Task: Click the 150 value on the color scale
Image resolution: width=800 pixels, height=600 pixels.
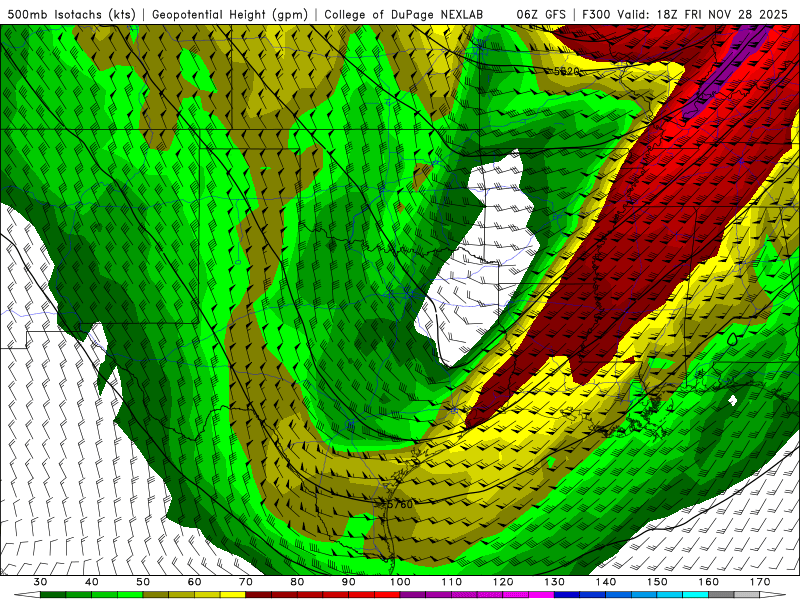Action: pyautogui.click(x=658, y=582)
